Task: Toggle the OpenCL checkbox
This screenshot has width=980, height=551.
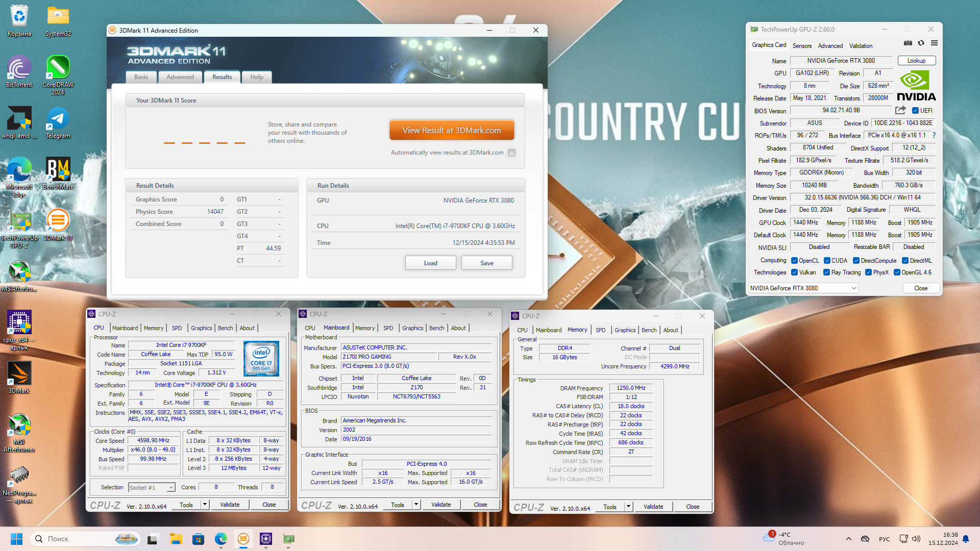Action: pyautogui.click(x=794, y=261)
